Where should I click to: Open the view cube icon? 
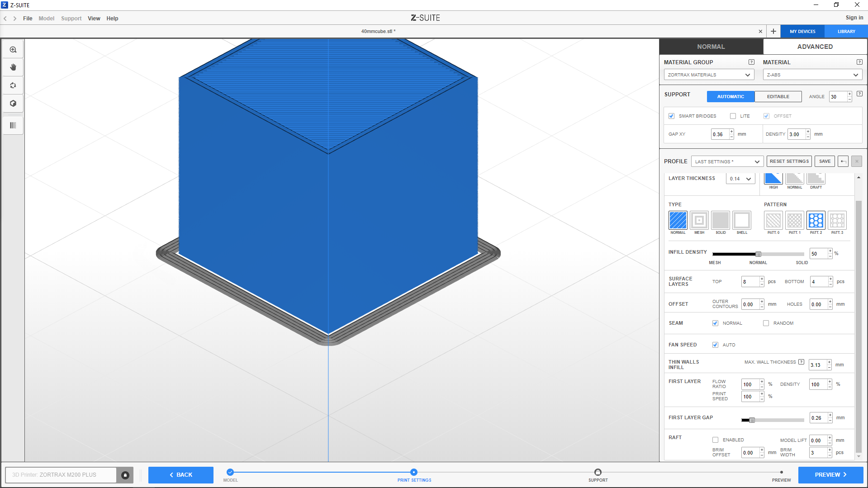pyautogui.click(x=13, y=104)
